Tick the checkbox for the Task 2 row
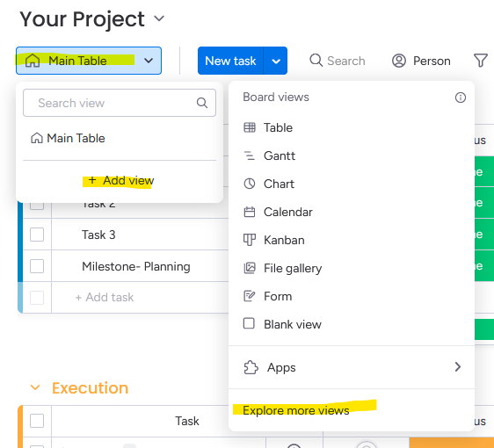Screen dimensions: 494x448 (x=37, y=206)
